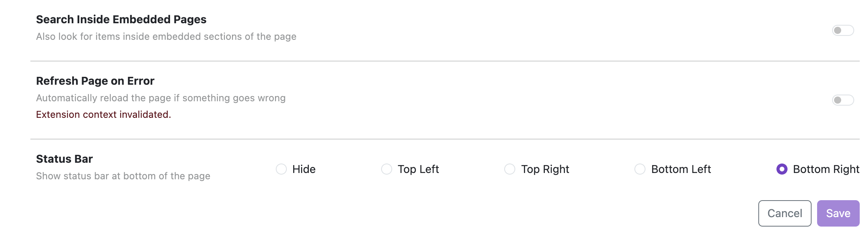This screenshot has height=238, width=868.
Task: Save the settings with Save button
Action: (x=838, y=213)
